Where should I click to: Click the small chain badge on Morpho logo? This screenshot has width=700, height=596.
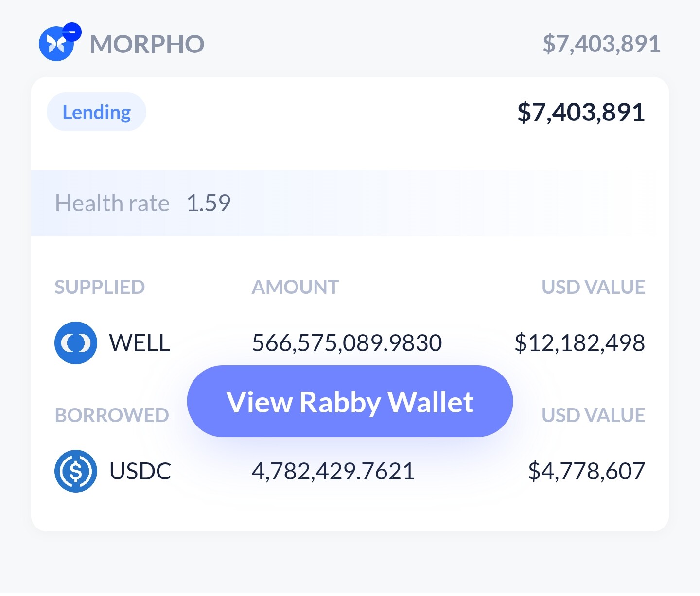pos(72,32)
